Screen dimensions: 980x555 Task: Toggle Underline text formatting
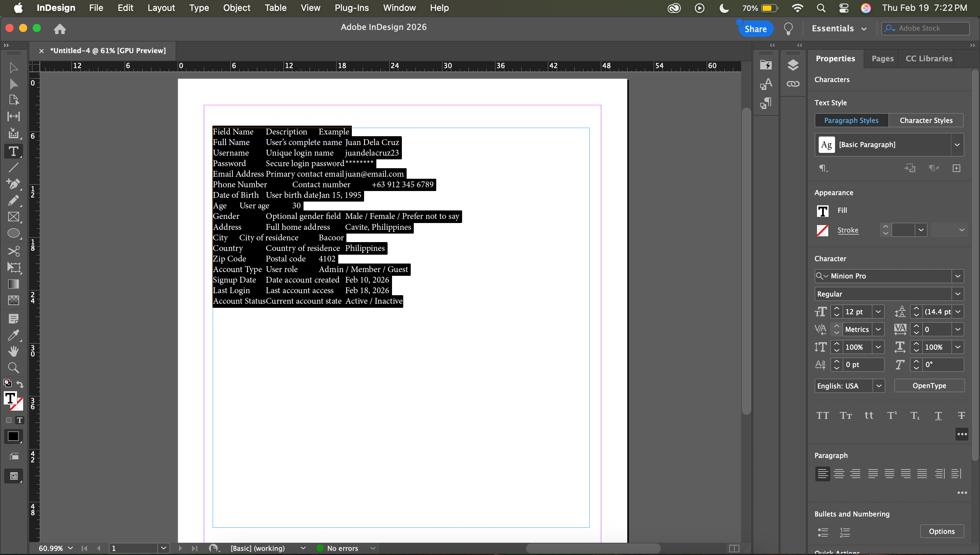pyautogui.click(x=938, y=415)
